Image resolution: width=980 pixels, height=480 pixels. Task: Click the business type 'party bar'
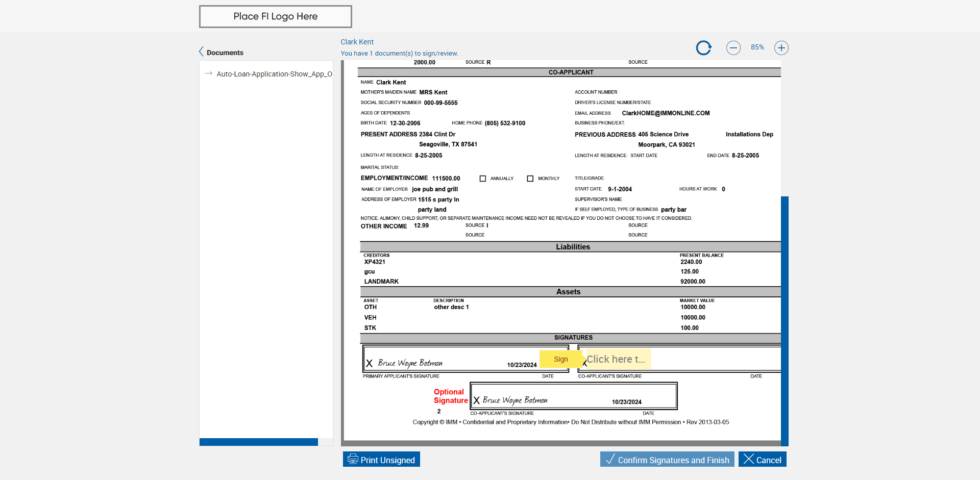pos(674,210)
